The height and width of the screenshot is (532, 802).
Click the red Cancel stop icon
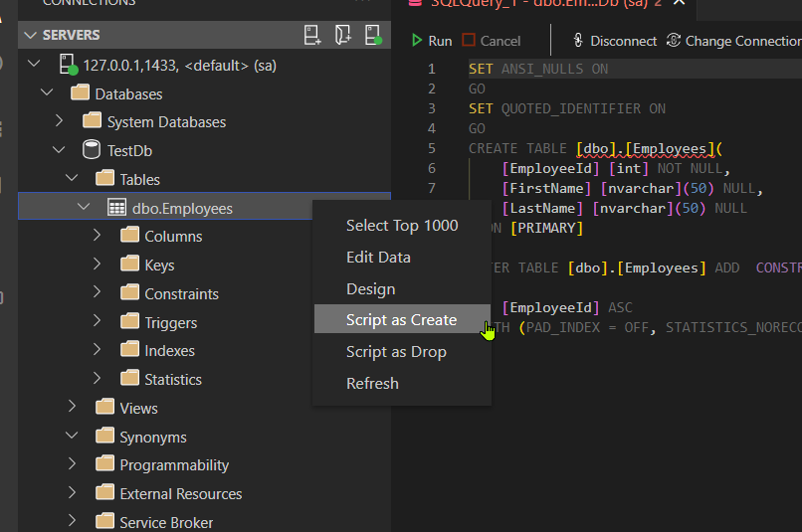469,40
